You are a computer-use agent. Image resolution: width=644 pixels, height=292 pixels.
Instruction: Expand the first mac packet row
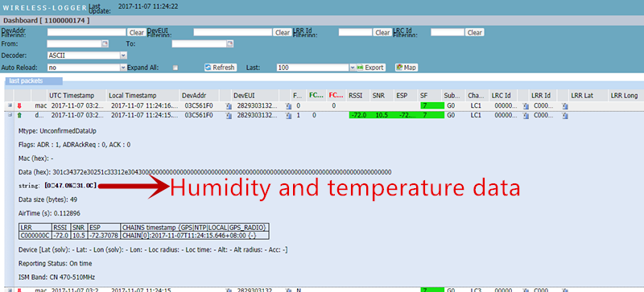(x=10, y=105)
